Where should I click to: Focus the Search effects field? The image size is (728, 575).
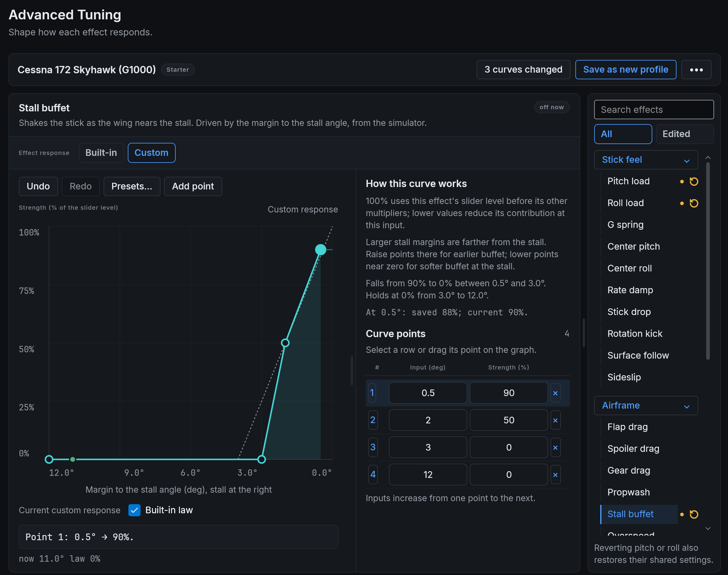pyautogui.click(x=654, y=110)
